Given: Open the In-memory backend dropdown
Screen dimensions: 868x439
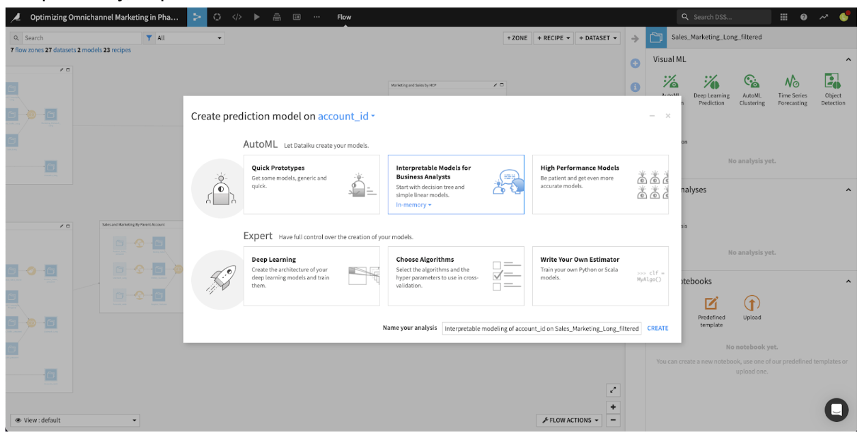Looking at the screenshot, I should click(414, 205).
